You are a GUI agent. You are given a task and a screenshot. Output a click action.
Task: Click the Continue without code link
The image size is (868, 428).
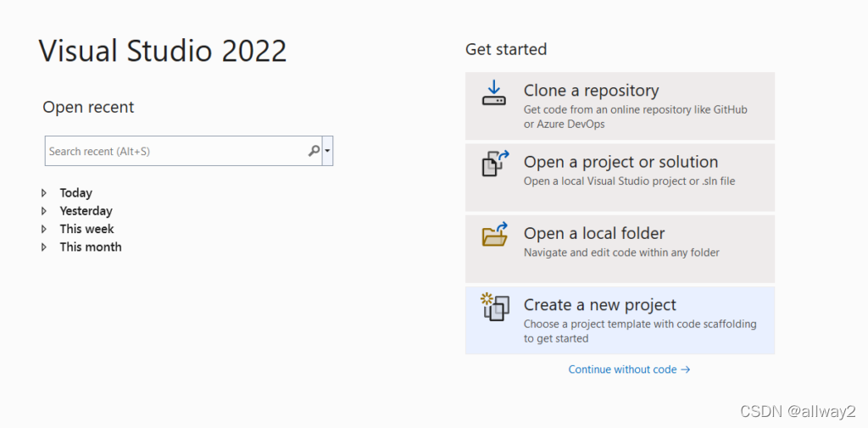click(x=629, y=370)
